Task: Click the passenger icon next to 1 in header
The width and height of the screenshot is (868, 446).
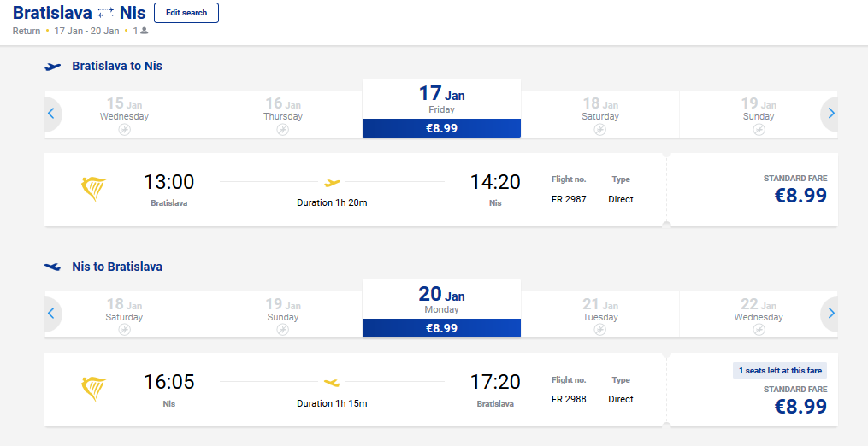Action: tap(144, 31)
